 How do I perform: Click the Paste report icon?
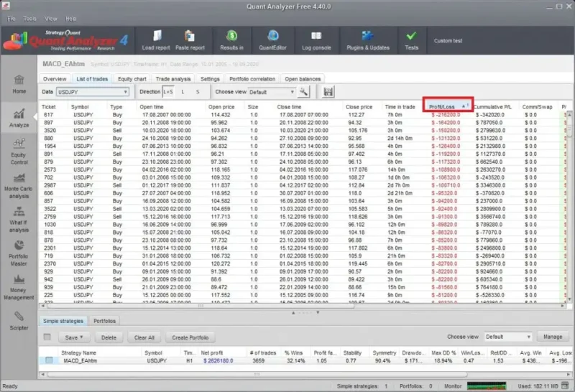point(190,39)
